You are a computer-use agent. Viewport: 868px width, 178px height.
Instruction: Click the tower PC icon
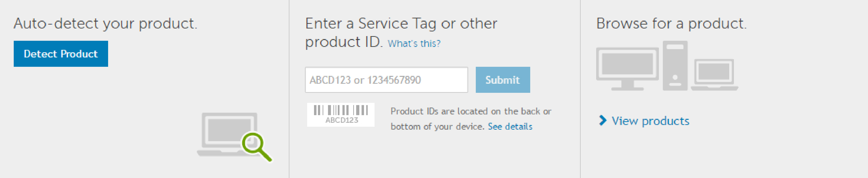[x=675, y=66]
